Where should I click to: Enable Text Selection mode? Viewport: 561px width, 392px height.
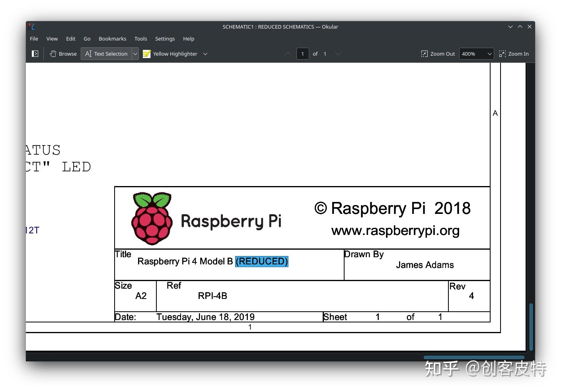(x=106, y=54)
